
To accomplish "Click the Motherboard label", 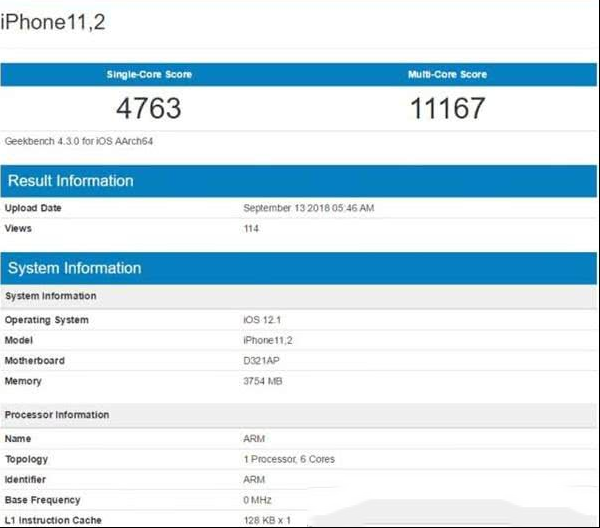I will click(x=35, y=360).
